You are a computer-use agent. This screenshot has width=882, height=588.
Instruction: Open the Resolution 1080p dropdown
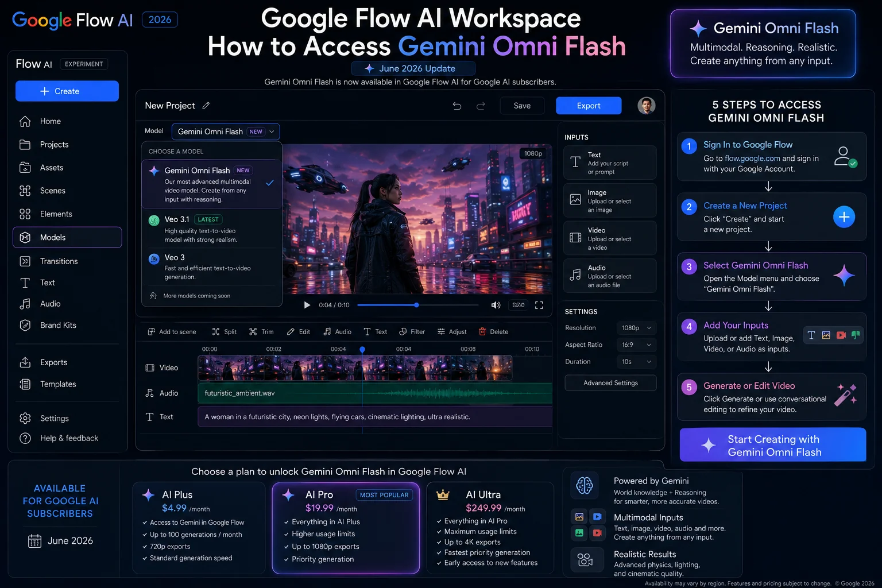(636, 328)
